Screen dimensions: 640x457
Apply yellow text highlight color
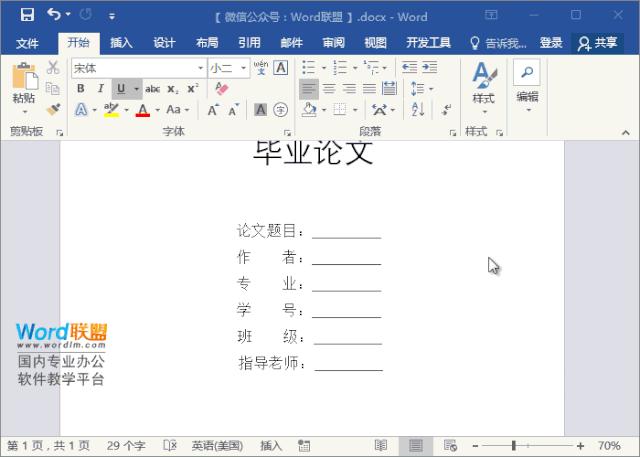(111, 110)
